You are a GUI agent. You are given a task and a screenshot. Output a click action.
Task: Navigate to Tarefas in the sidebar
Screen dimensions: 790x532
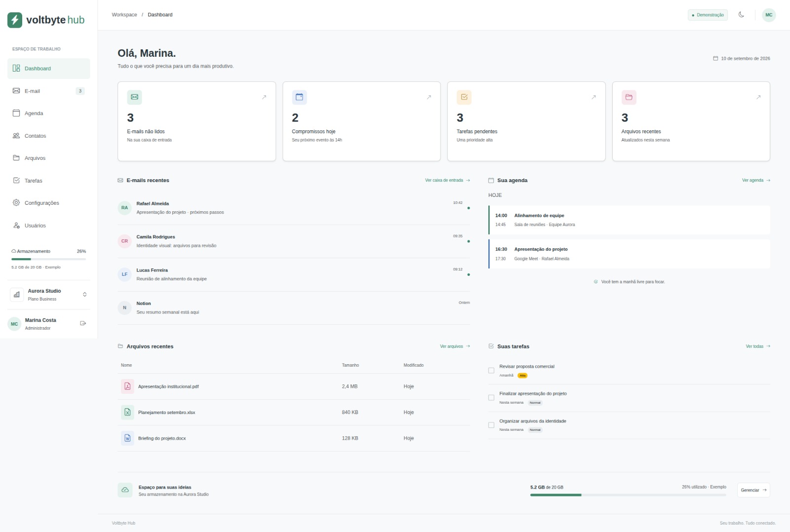[x=48, y=181]
